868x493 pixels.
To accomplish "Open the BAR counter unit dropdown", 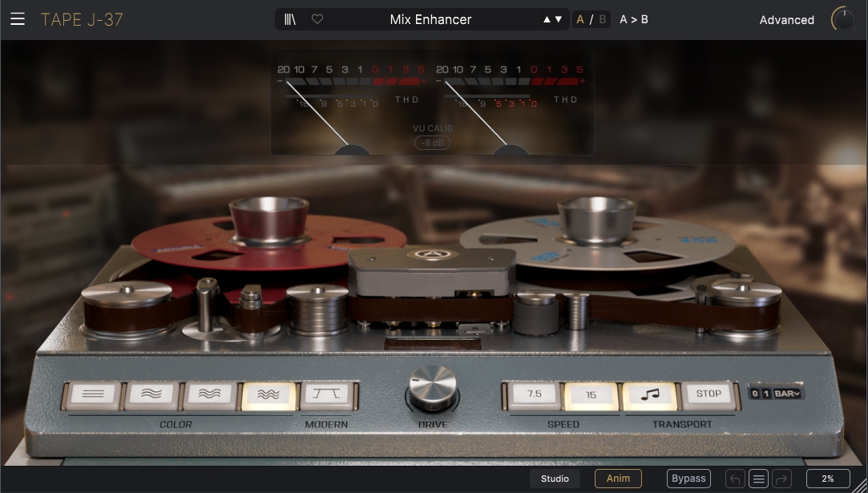I will [x=787, y=394].
